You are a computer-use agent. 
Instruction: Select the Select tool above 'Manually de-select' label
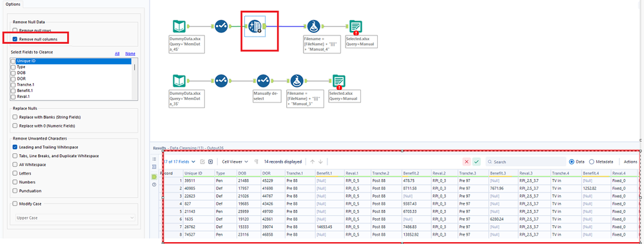[x=263, y=80]
